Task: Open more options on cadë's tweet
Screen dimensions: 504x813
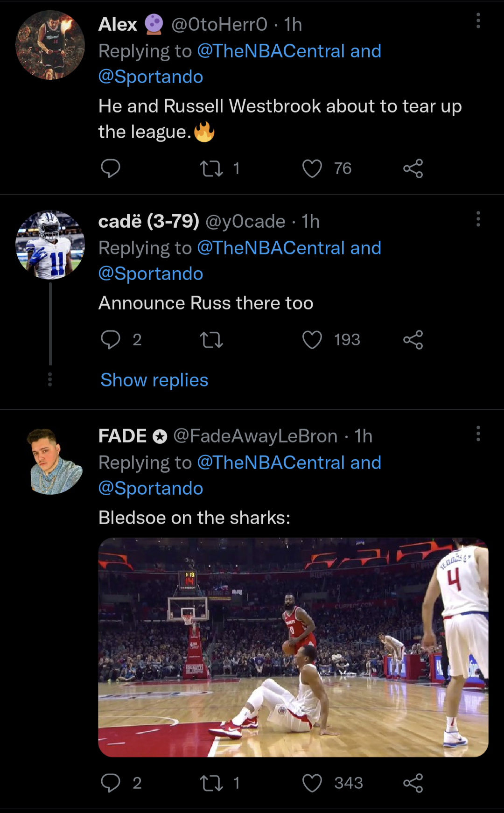Action: (x=478, y=219)
